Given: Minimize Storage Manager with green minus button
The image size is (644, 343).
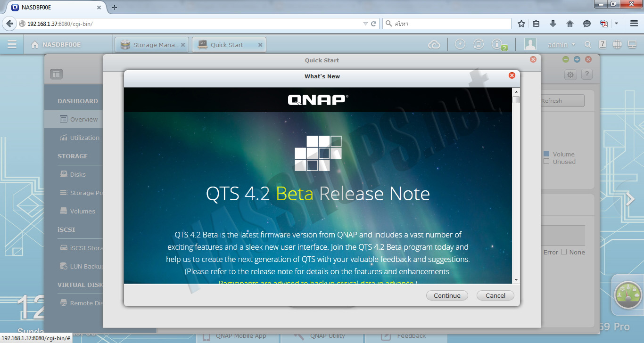Looking at the screenshot, I should pos(566,59).
